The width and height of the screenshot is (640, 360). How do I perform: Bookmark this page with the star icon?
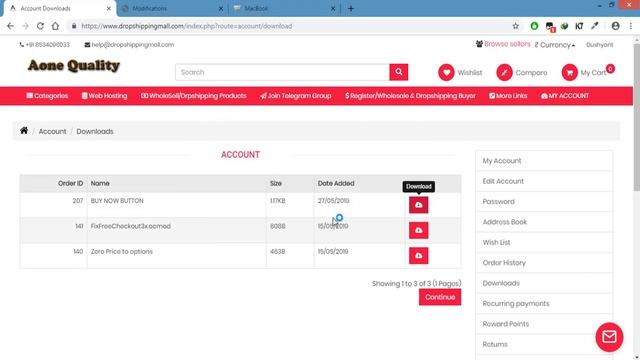[516, 26]
